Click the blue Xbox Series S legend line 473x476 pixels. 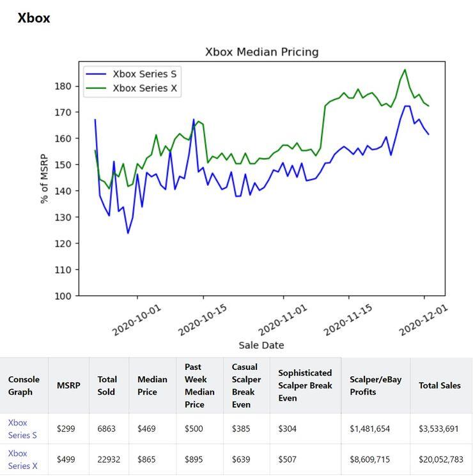pos(96,74)
